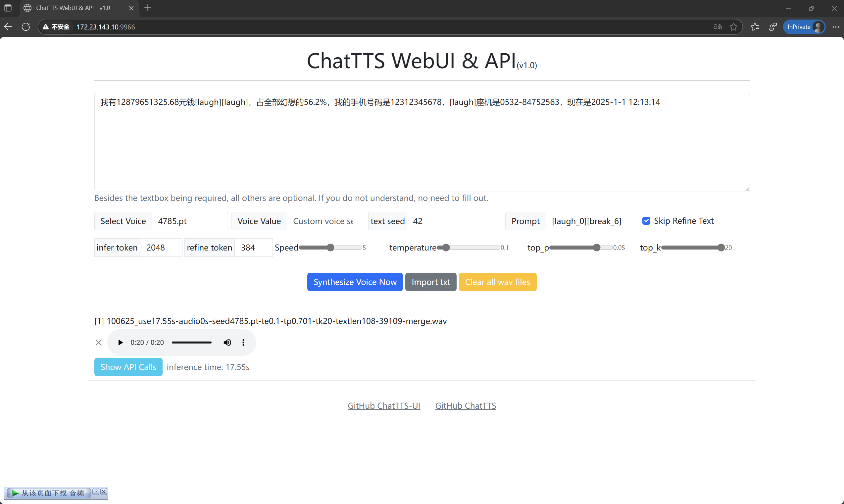Remove the generated audio with X icon

tap(99, 342)
